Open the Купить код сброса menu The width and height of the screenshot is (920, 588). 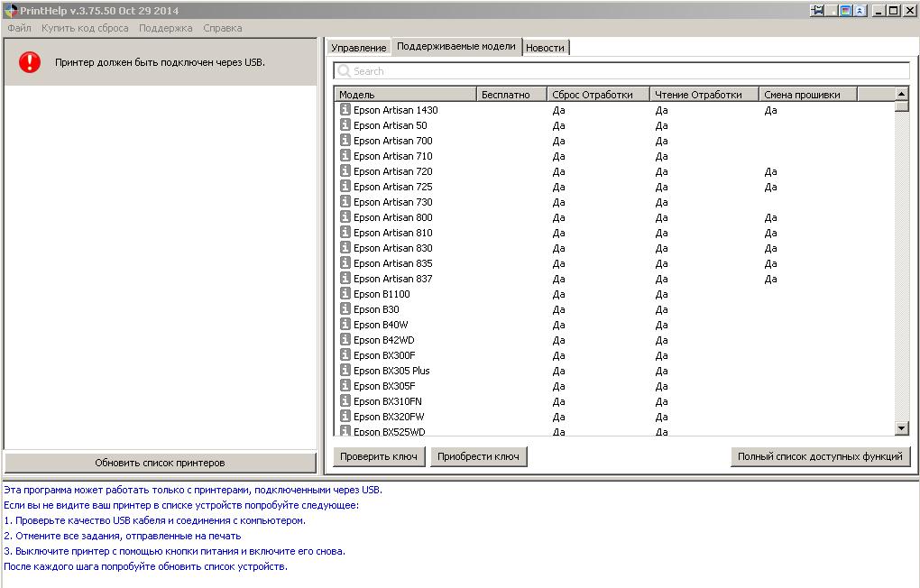85,28
